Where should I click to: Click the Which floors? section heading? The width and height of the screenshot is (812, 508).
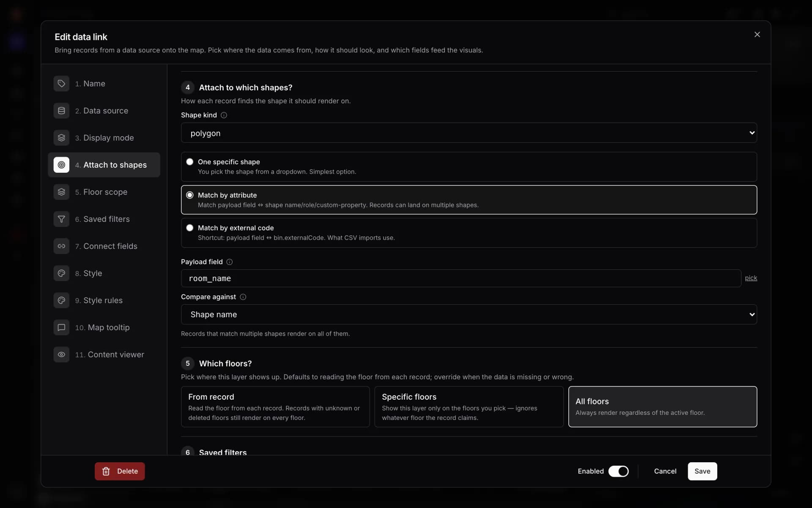click(x=225, y=364)
